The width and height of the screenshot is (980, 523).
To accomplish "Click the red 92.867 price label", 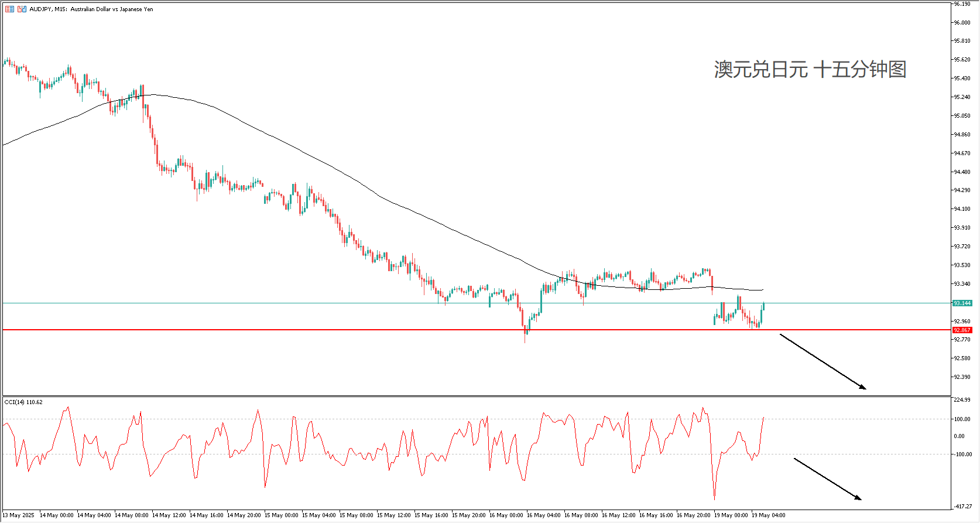I will tap(962, 330).
